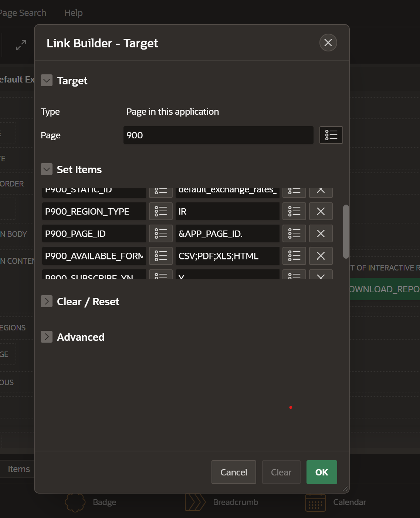Collapse the Set Items section
This screenshot has width=420, height=518.
47,169
